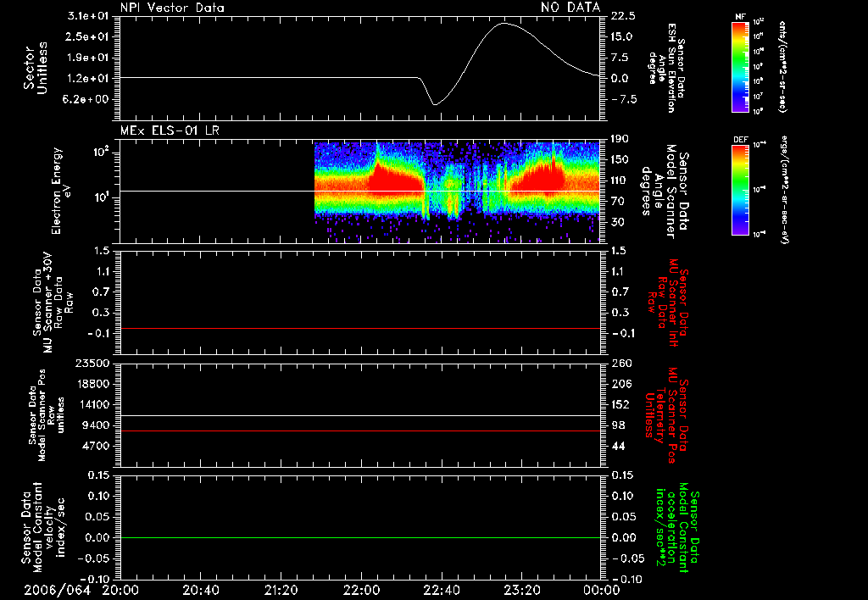
Task: Click the 150 scanner angle tick value
Action: [620, 160]
